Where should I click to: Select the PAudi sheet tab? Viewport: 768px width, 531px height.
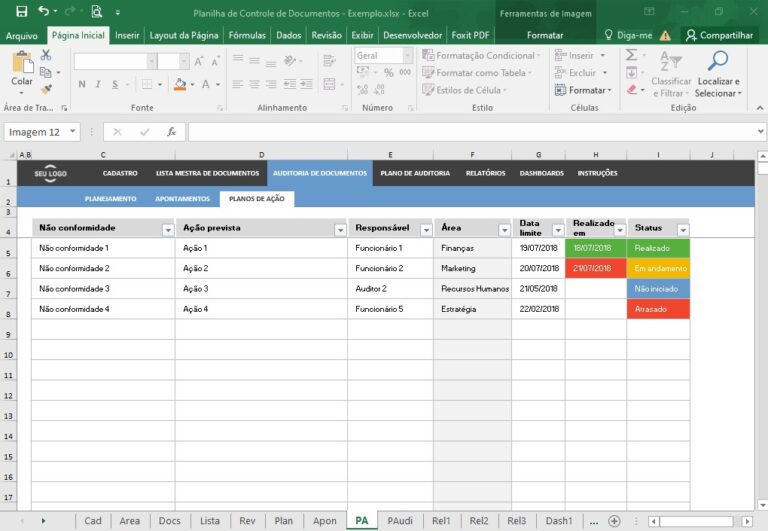coord(400,521)
